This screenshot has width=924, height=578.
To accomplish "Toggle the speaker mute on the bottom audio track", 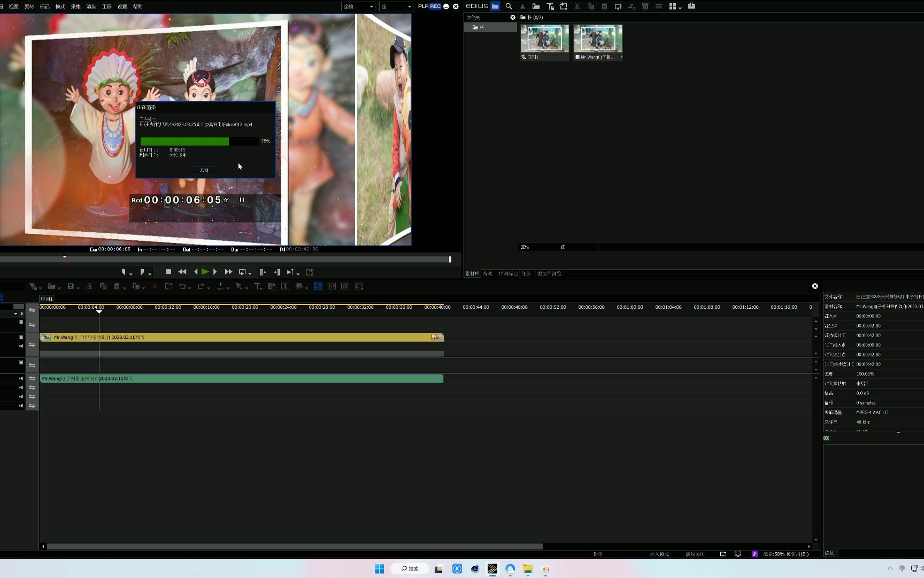I will 21,406.
